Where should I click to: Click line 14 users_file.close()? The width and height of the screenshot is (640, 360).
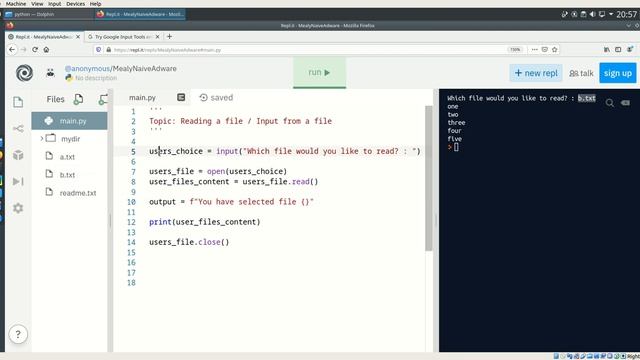(189, 242)
